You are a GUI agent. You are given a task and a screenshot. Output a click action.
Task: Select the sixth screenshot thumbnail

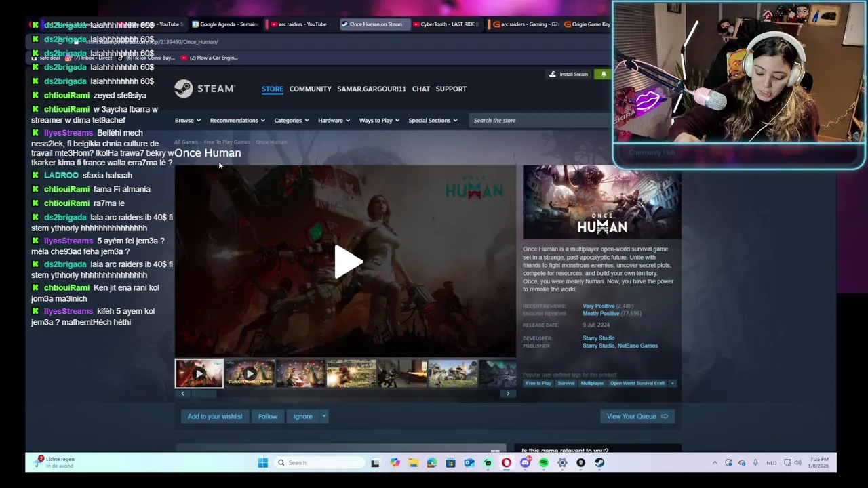tap(452, 373)
